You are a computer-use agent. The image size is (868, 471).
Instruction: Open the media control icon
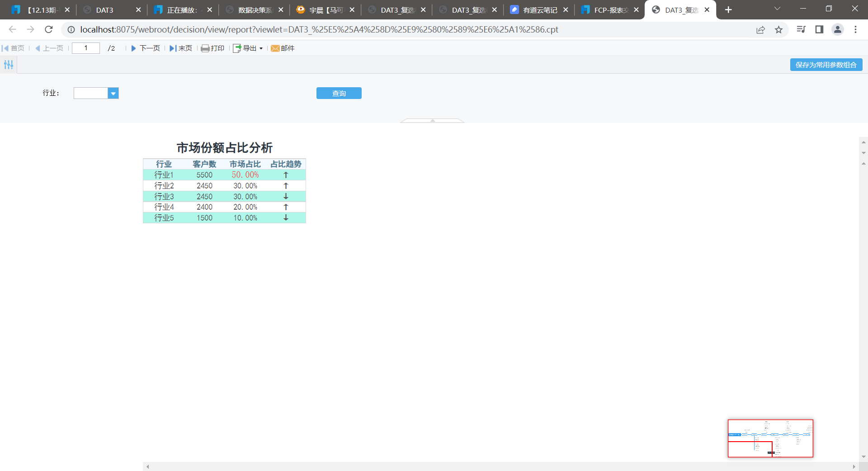(801, 29)
